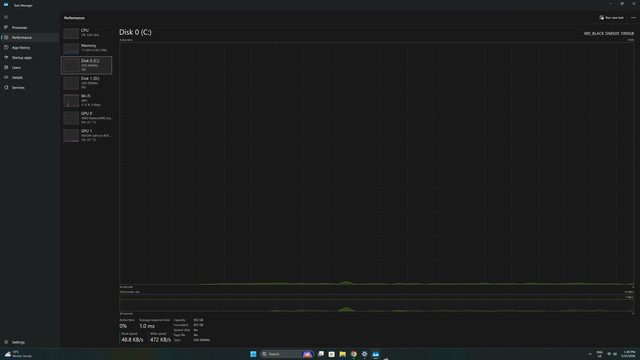The image size is (640, 360).
Task: Select Disk 1 (D:) item
Action: [x=87, y=83]
